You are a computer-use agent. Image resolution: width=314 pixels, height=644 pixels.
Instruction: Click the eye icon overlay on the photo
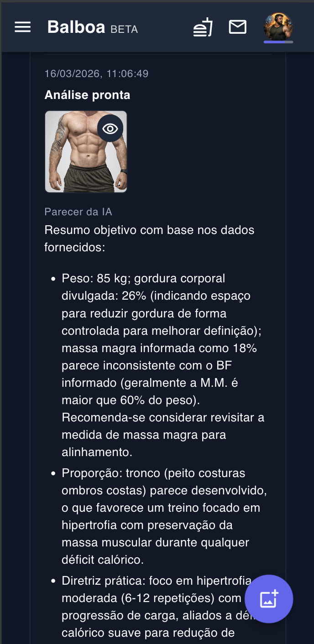click(110, 128)
